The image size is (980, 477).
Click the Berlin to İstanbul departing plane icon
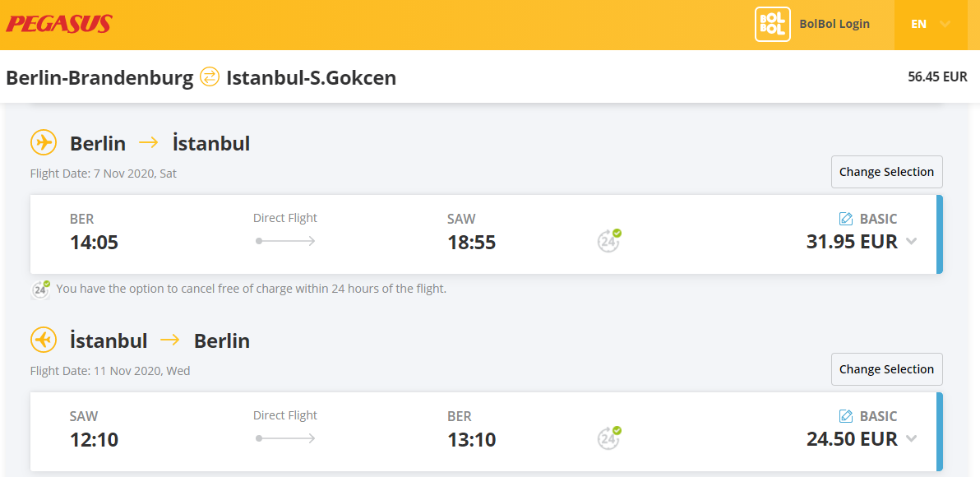click(x=43, y=143)
